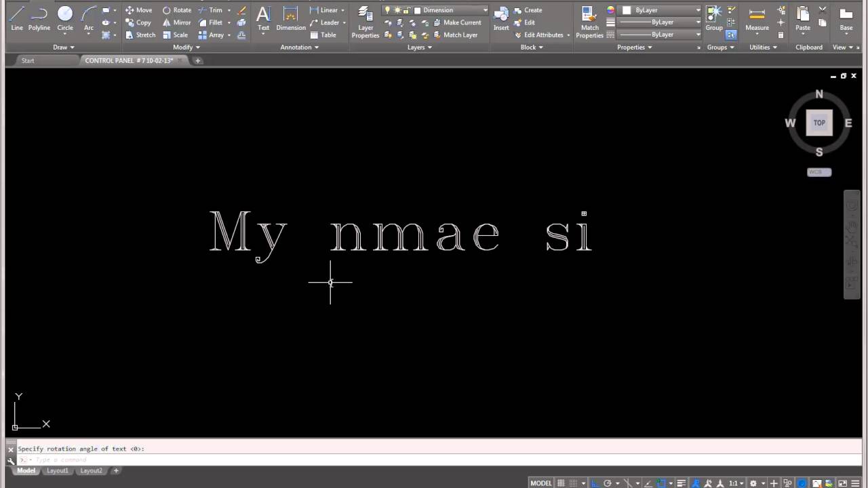Activate the Rotate tool
Image resolution: width=868 pixels, height=488 pixels.
click(177, 10)
